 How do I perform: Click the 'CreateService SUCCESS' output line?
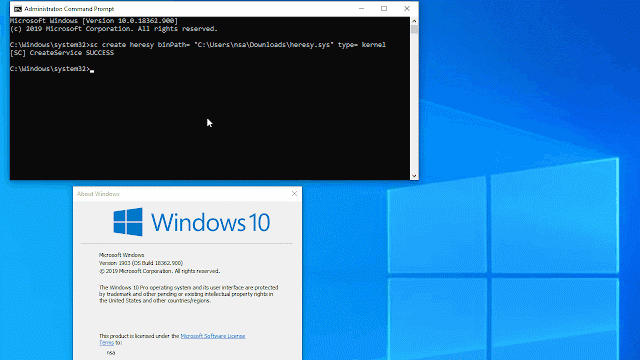click(x=62, y=53)
